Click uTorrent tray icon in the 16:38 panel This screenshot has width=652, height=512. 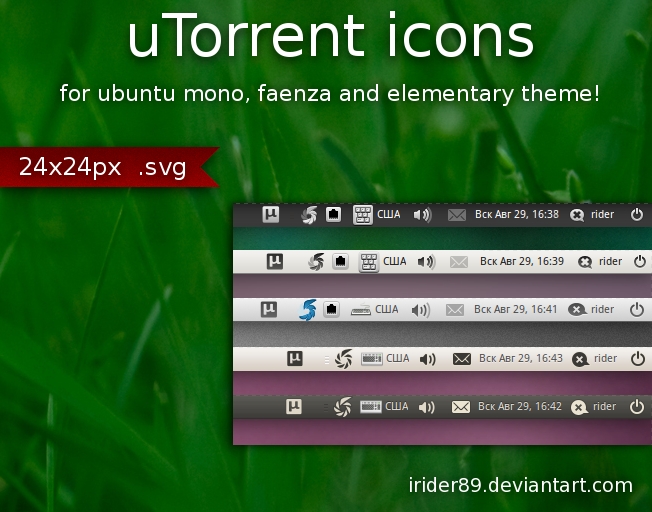click(x=271, y=215)
